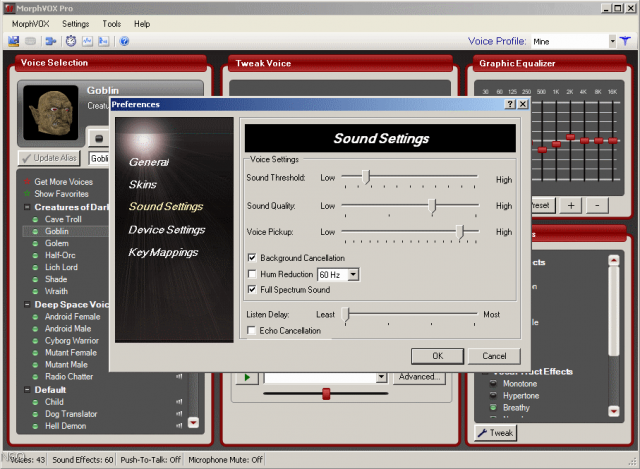Screen dimensions: 640x469
Task: Open the dropdown beside the play button
Action: click(x=381, y=378)
